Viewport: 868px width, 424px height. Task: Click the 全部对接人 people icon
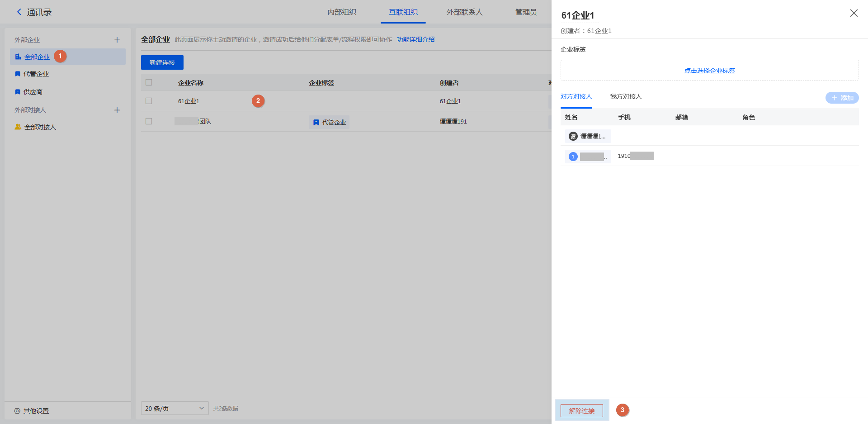coord(18,127)
